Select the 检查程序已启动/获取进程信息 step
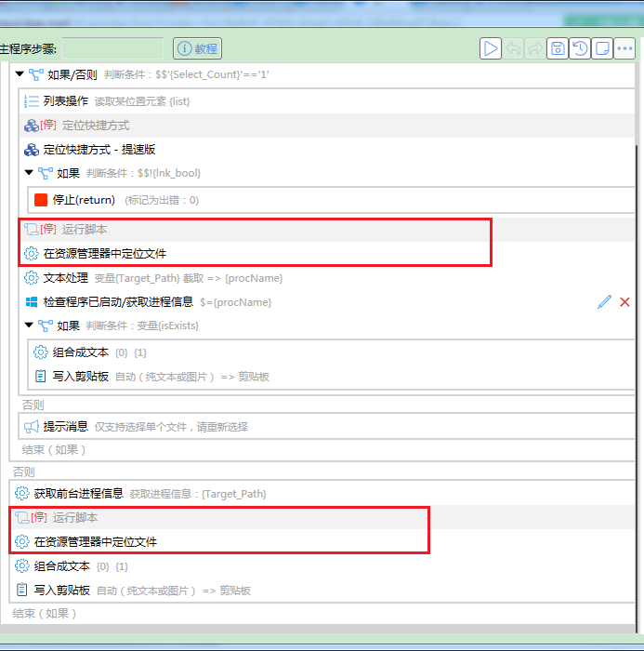The width and height of the screenshot is (644, 651). [328, 302]
